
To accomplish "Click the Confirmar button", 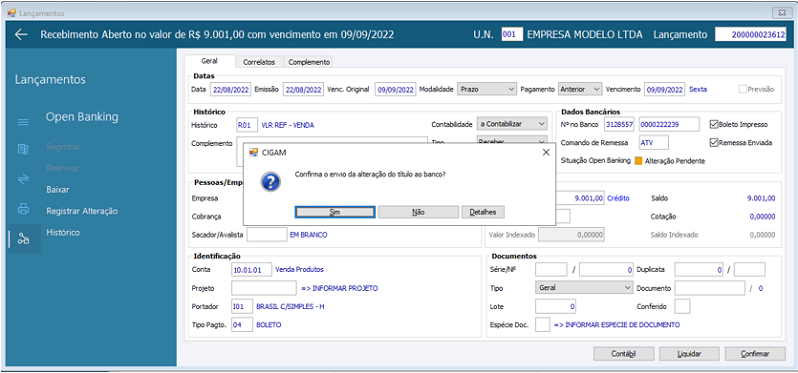I will [755, 354].
